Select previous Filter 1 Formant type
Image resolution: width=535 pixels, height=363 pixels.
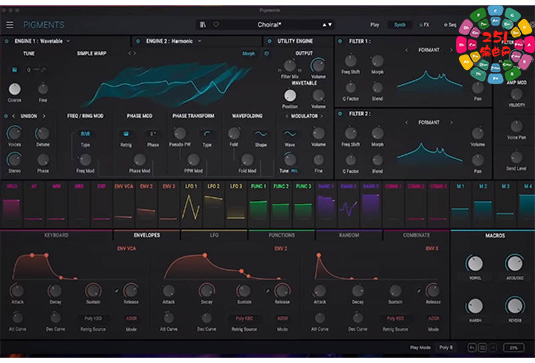tap(406, 50)
